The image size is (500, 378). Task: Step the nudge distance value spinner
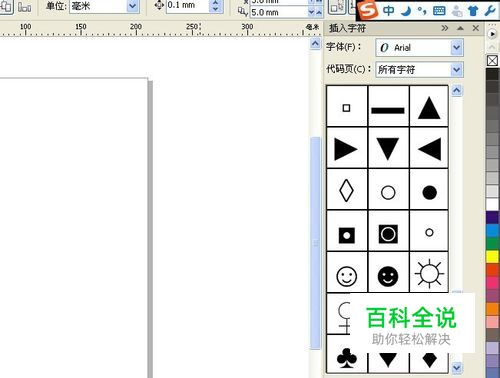pyautogui.click(x=216, y=5)
